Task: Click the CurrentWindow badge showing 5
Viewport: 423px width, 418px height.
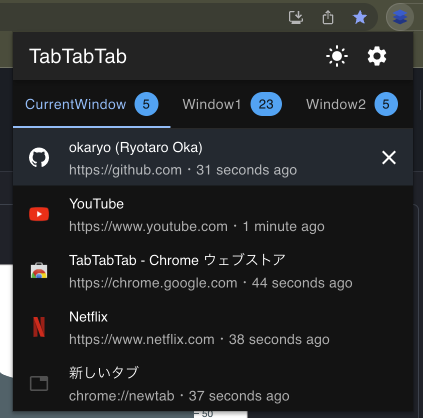Action: click(146, 104)
